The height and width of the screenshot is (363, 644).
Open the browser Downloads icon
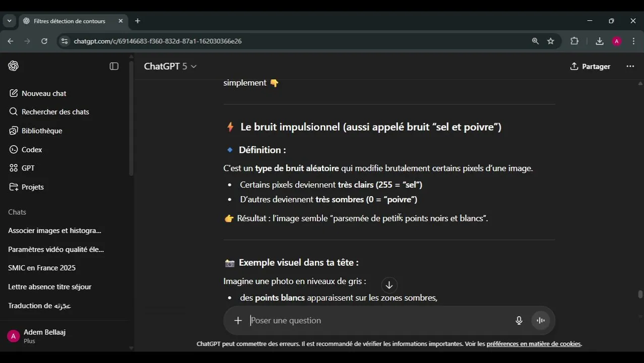599,41
